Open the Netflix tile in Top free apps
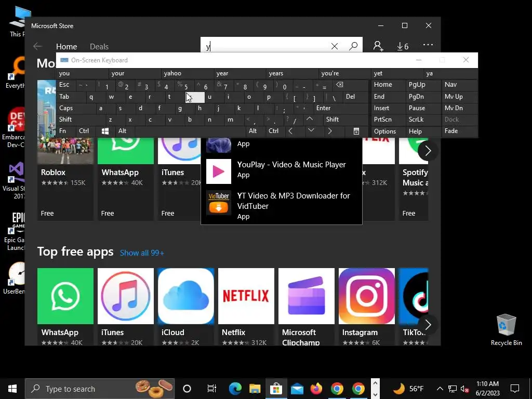The width and height of the screenshot is (532, 399). click(246, 307)
